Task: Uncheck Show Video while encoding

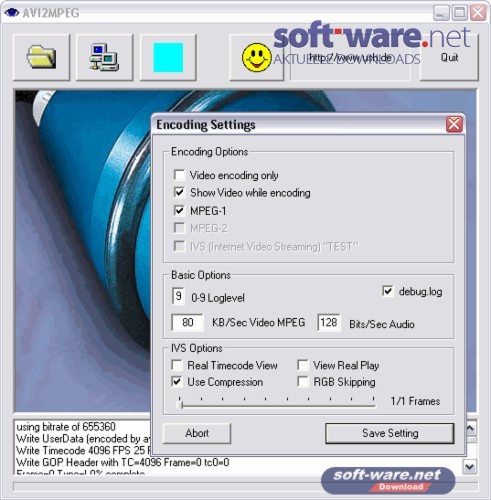Action: pos(179,192)
